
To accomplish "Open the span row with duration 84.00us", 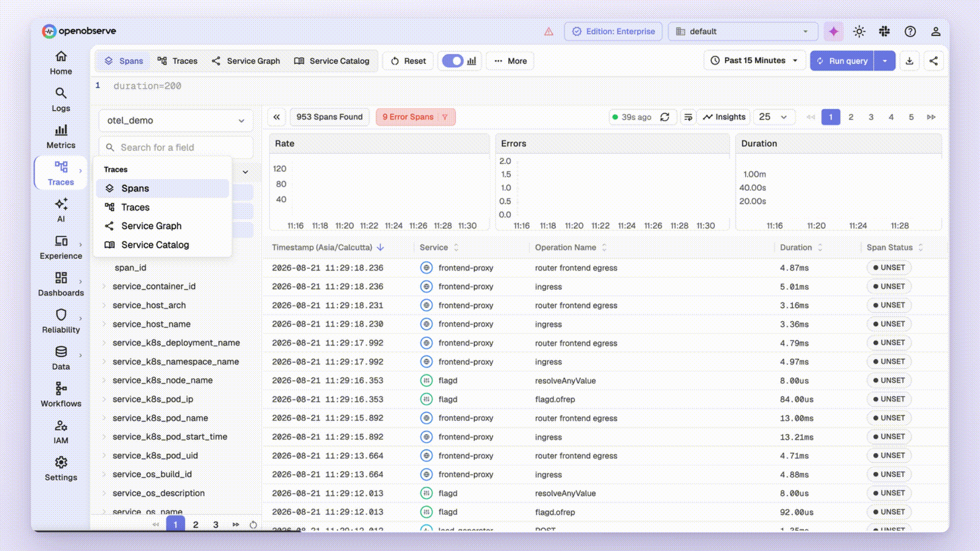I will [x=605, y=399].
